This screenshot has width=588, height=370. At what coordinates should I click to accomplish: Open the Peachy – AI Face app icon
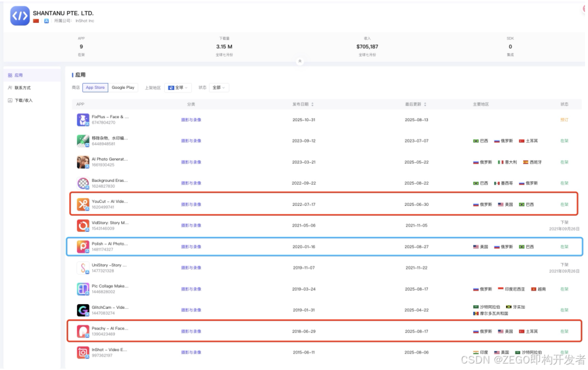pos(83,331)
